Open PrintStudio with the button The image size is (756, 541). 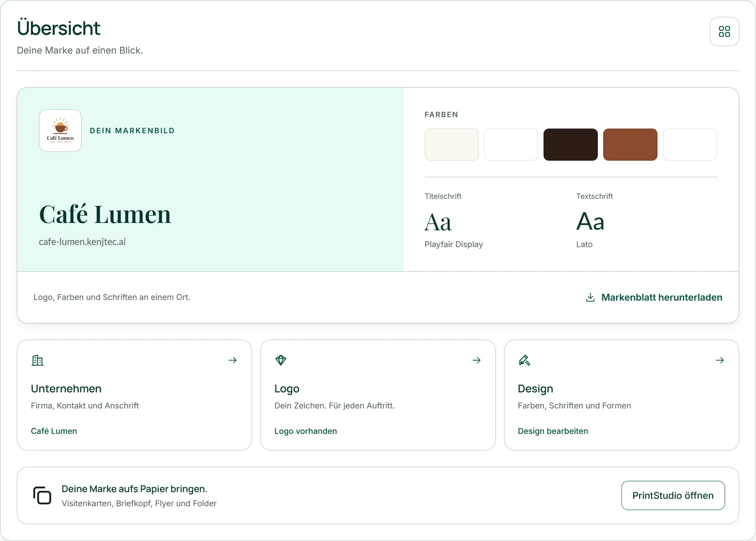(x=673, y=495)
